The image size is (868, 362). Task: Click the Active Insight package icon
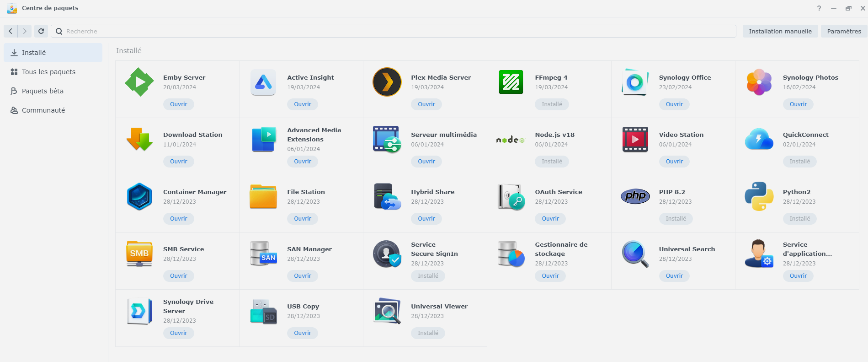point(263,82)
